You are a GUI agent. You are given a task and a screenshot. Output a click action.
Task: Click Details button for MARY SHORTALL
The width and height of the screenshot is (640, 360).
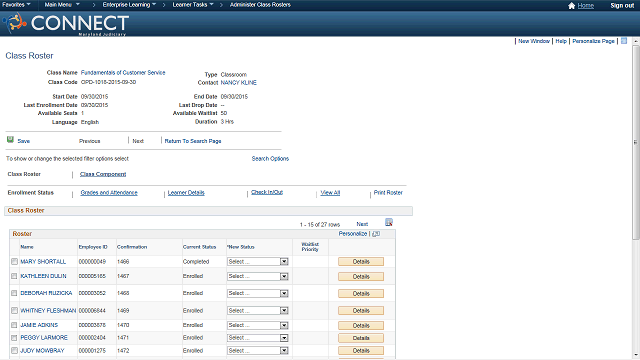click(361, 262)
